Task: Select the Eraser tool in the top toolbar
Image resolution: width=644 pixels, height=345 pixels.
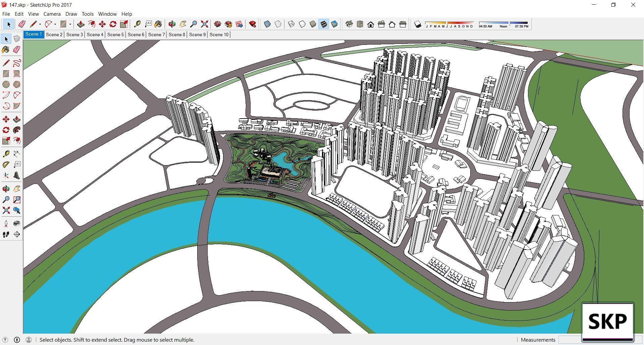Action: pyautogui.click(x=22, y=24)
